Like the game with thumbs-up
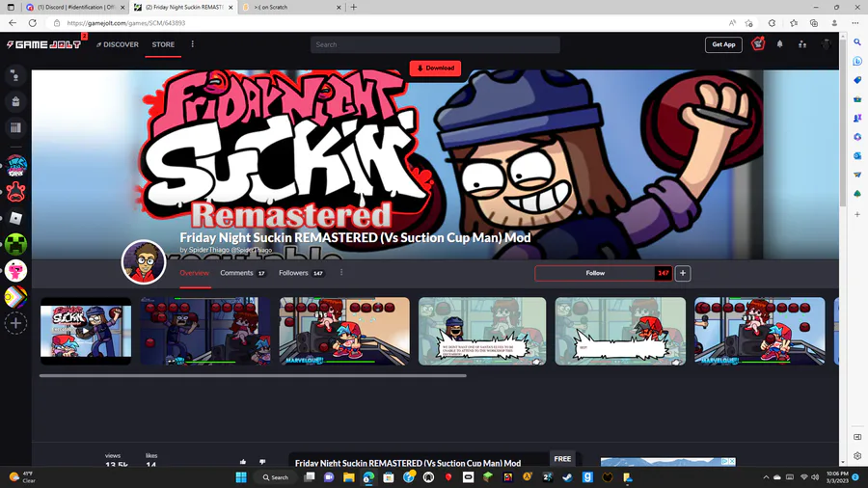 coord(242,461)
